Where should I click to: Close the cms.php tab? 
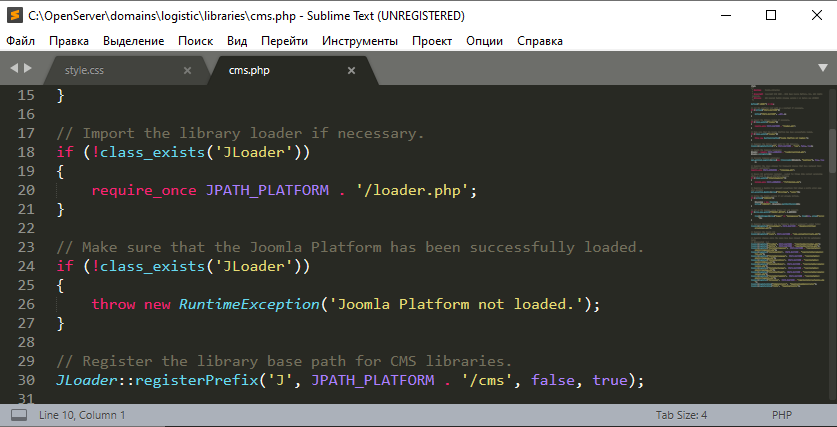pos(351,71)
